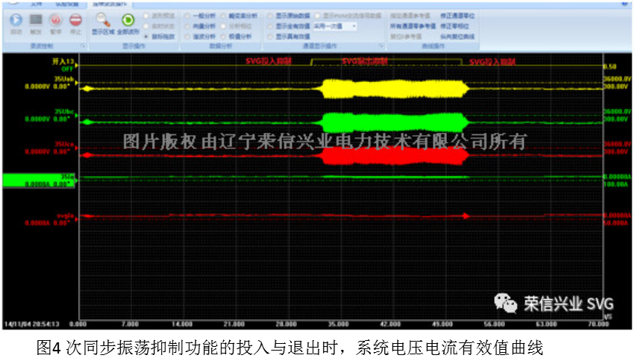The height and width of the screenshot is (364, 635).
Task: Click the svgIa red waveform channel label
Action: (66, 215)
